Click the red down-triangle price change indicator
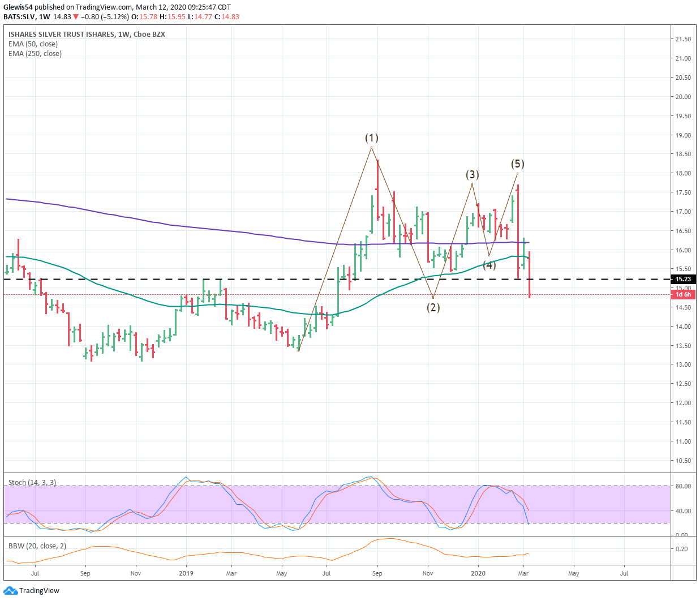The image size is (700, 601). pos(76,17)
